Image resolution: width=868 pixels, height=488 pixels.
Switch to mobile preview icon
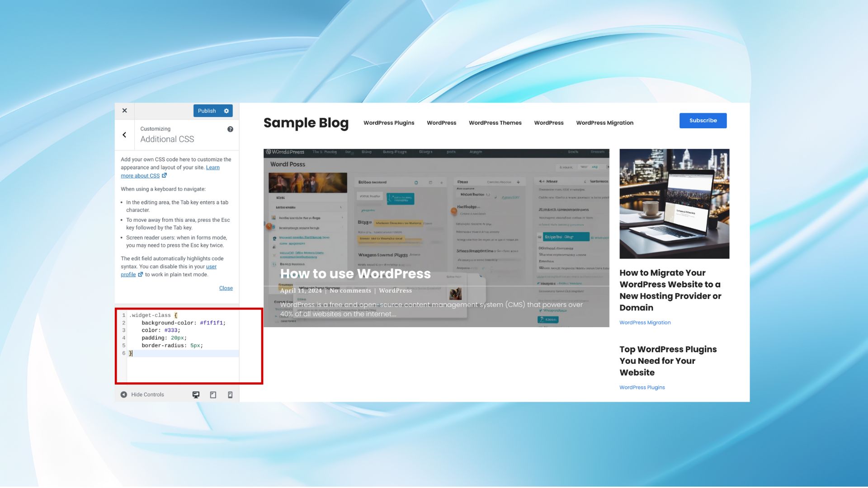[230, 395]
